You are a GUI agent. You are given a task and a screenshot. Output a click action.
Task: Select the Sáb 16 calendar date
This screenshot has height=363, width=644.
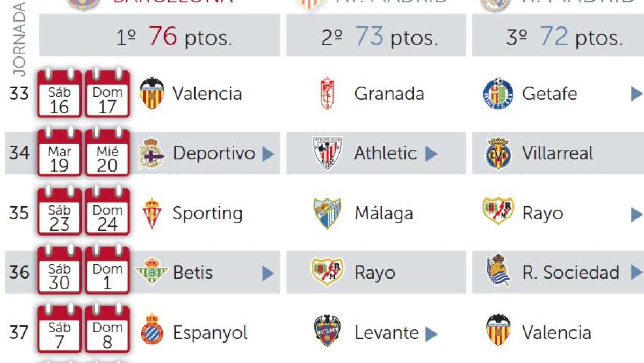59,94
